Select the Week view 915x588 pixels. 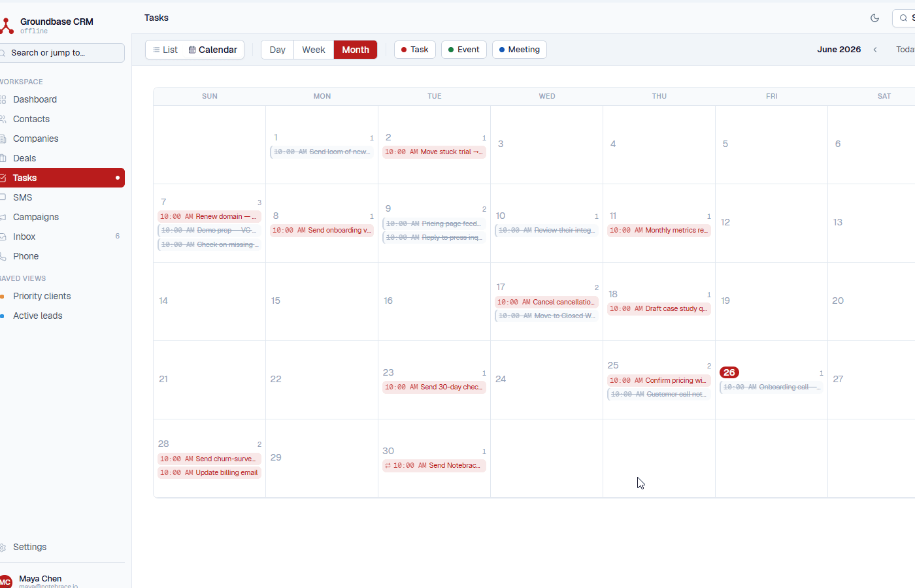pos(314,50)
